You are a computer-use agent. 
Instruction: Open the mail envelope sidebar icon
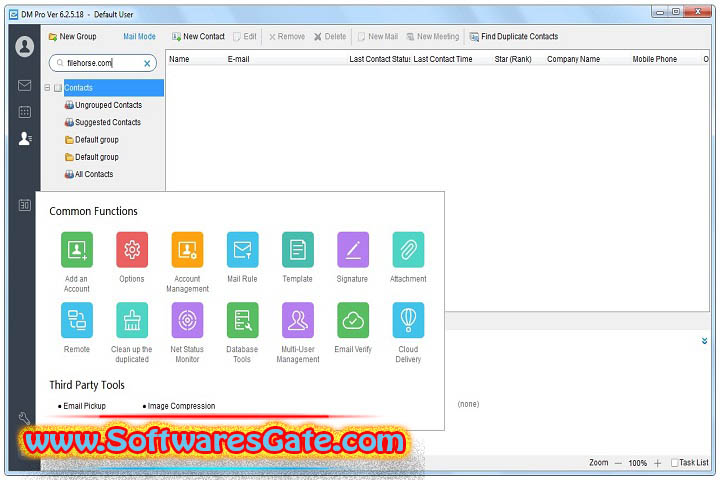(24, 85)
